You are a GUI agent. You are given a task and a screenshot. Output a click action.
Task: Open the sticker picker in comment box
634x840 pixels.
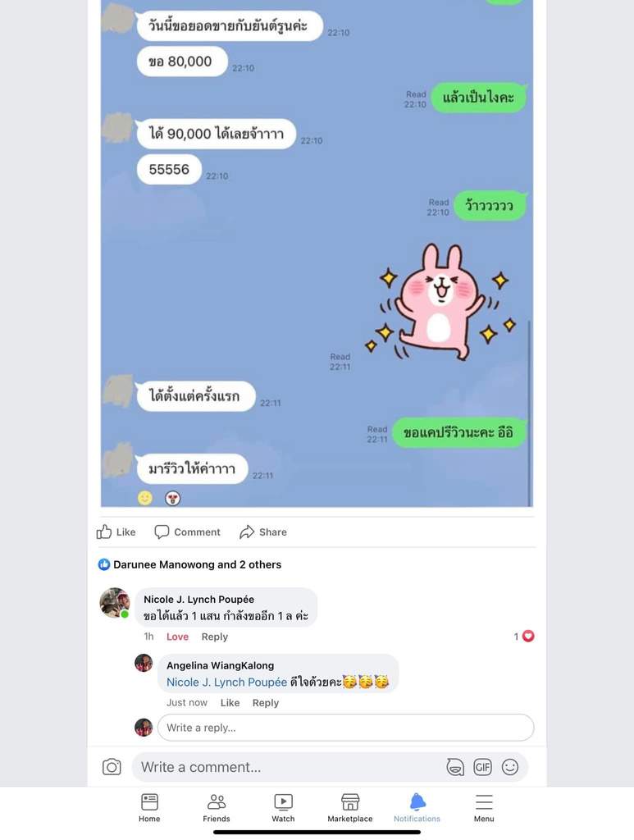pyautogui.click(x=455, y=767)
